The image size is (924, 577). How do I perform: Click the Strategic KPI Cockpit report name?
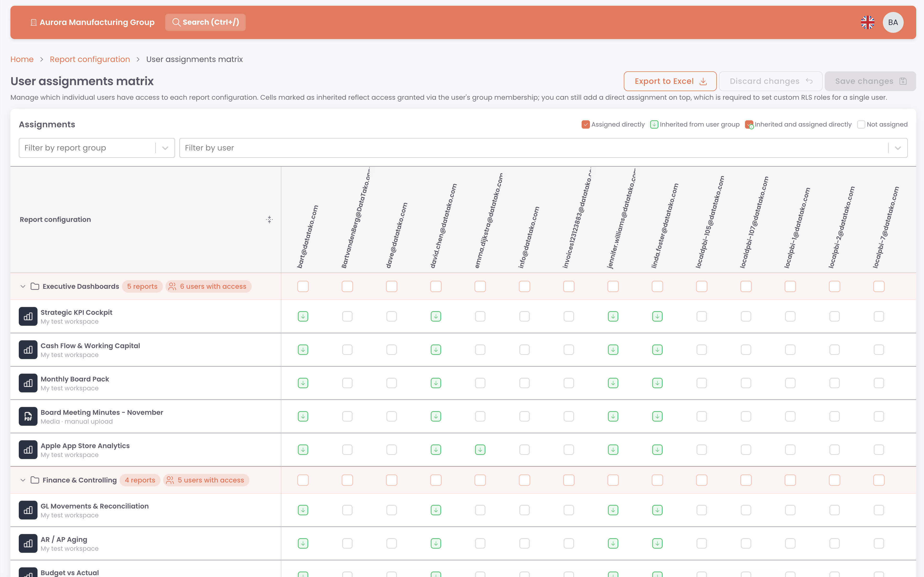(76, 312)
